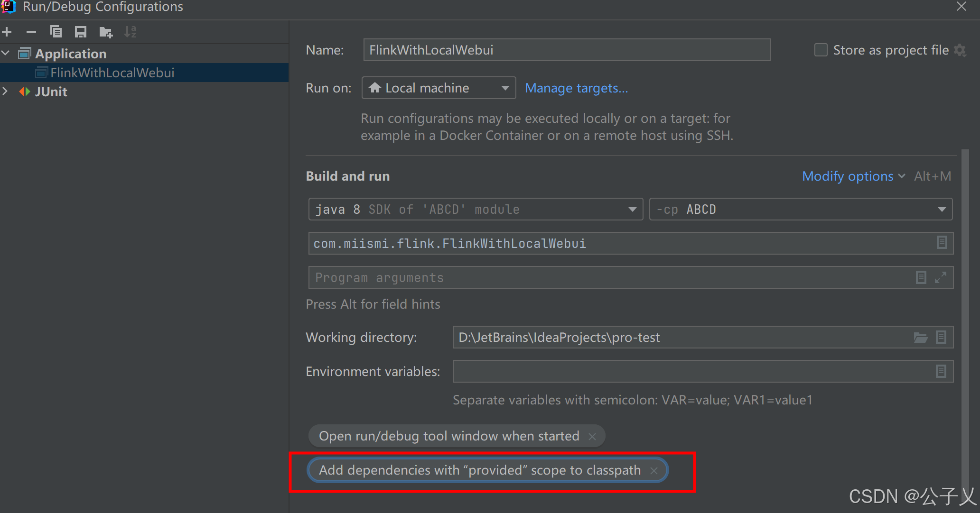Open main class browse icon
Screen dimensions: 980x513
[942, 243]
